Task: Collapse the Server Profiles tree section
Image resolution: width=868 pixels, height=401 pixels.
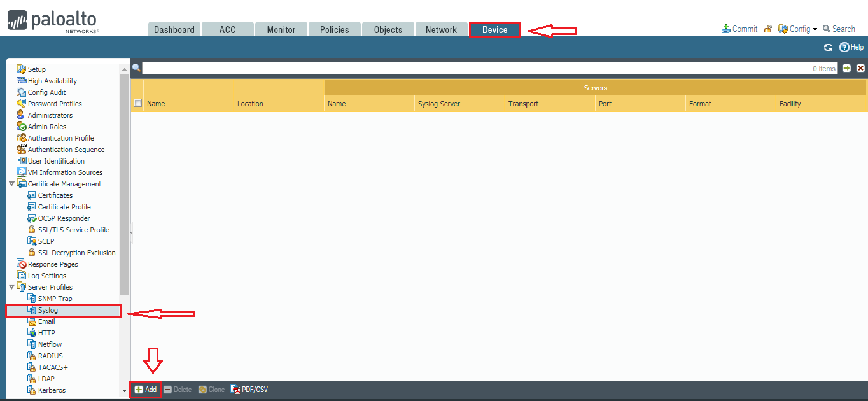Action: pos(11,286)
